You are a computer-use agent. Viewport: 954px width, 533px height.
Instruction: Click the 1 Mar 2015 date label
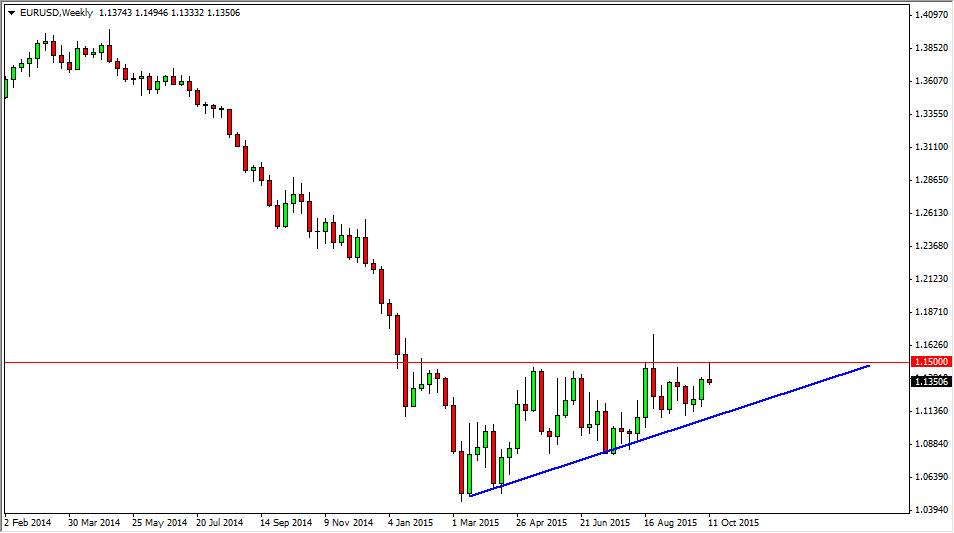coord(475,523)
